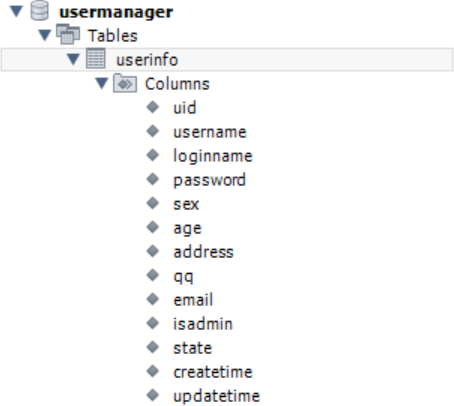Select the Columns label

tap(177, 84)
